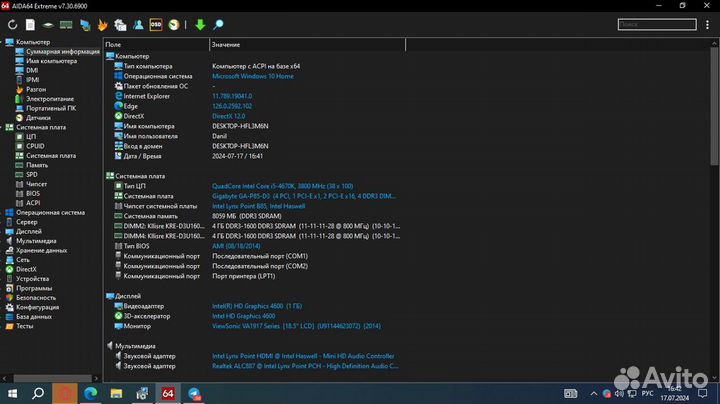The height and width of the screenshot is (404, 720).
Task: Click the green download arrow icon
Action: 200,24
